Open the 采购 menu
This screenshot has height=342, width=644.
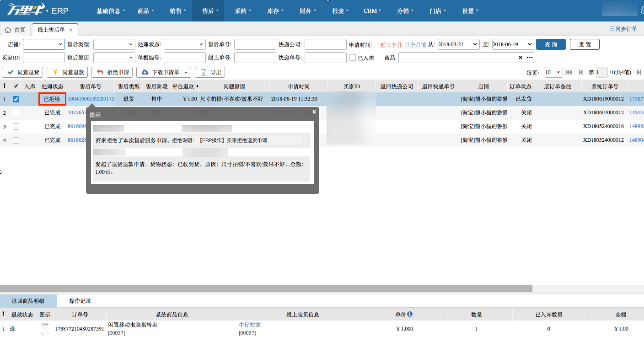243,11
